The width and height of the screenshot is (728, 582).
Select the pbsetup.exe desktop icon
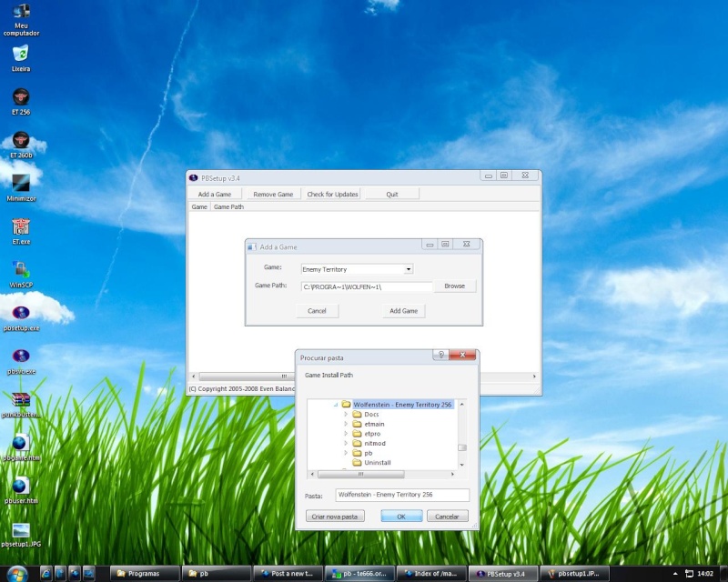coord(21,317)
